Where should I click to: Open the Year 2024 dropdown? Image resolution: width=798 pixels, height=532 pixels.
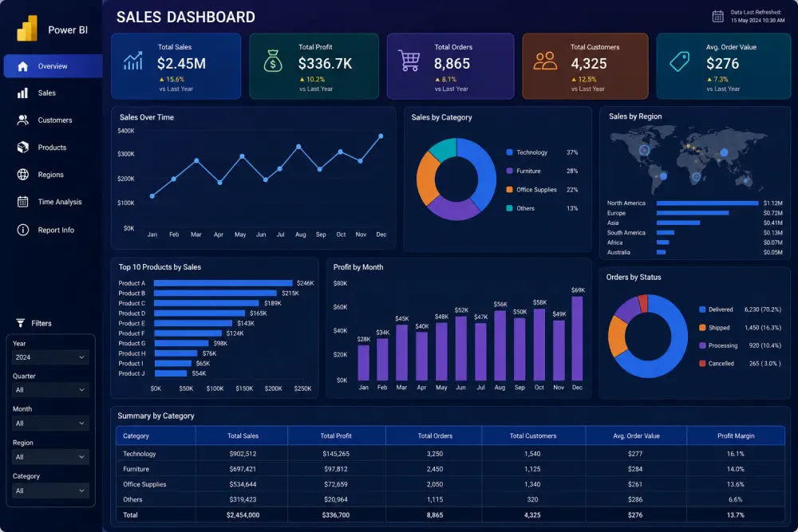[50, 357]
